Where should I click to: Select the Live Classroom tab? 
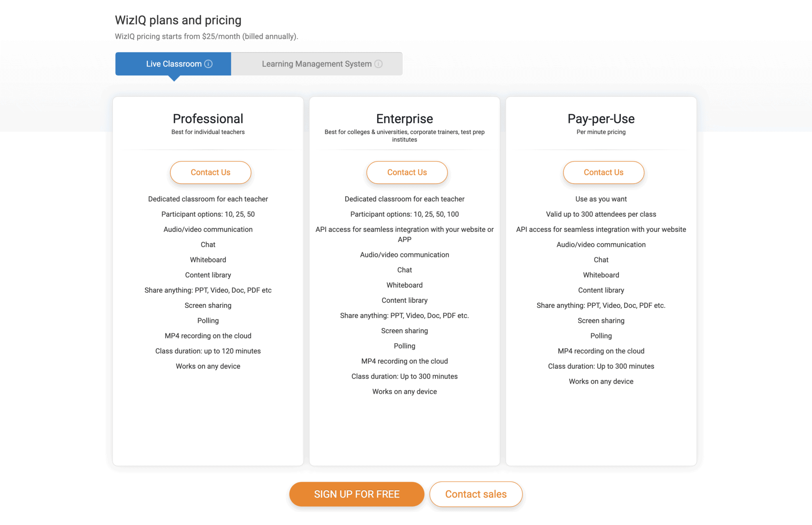point(173,63)
